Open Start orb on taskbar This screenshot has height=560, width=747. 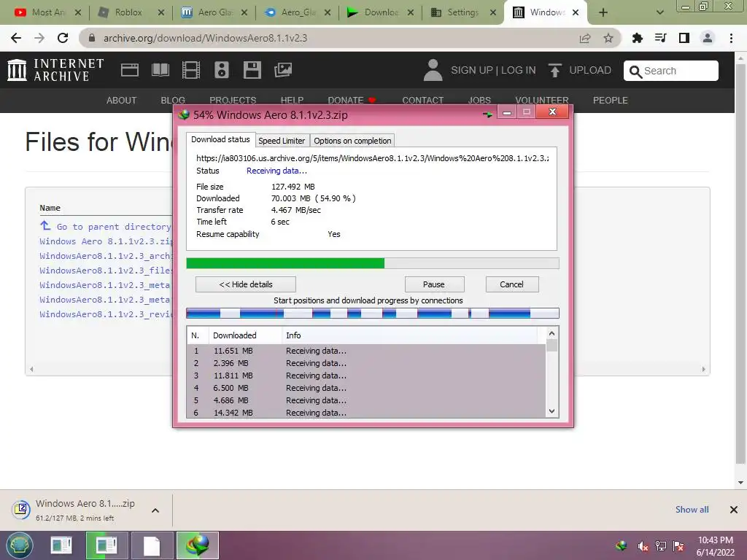click(20, 545)
